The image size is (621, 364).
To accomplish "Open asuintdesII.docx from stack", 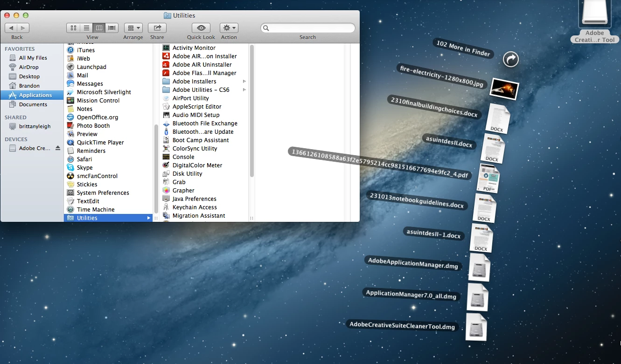I will (493, 149).
